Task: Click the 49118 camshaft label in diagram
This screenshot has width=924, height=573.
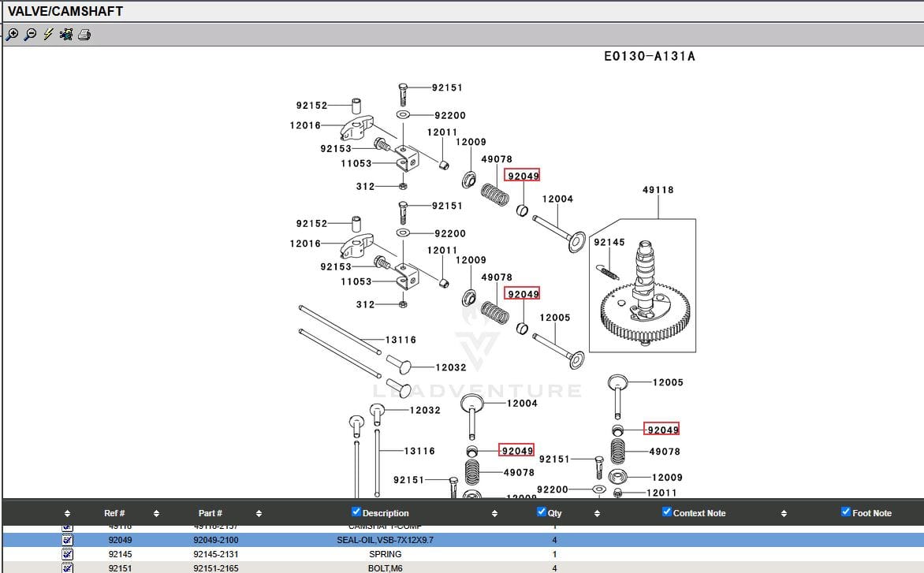Action: point(658,190)
